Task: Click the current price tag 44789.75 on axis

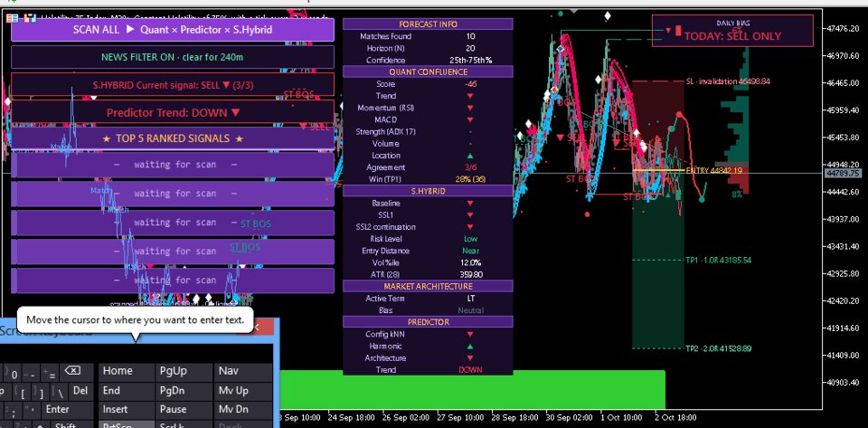Action: click(843, 174)
